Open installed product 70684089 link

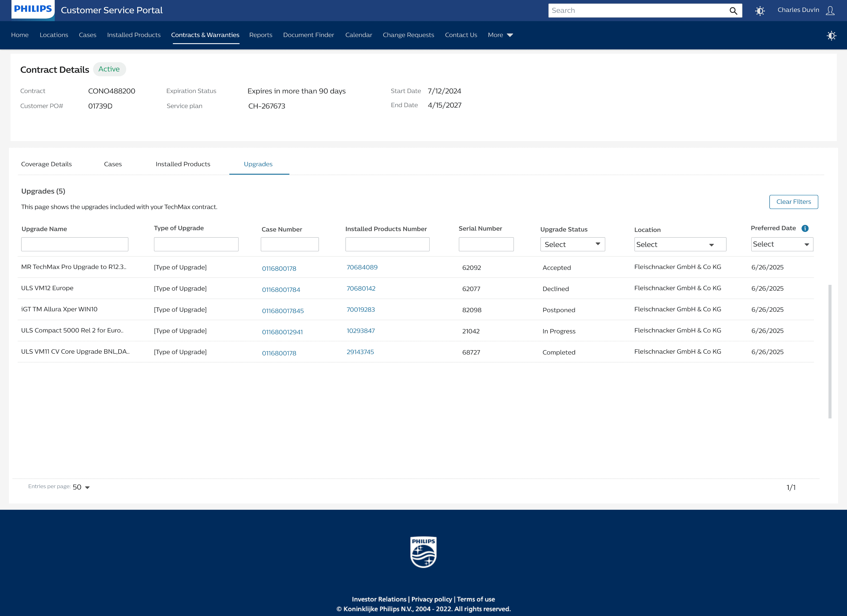pos(361,267)
